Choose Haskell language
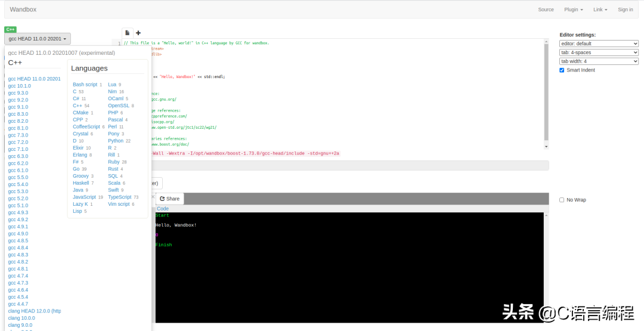Image resolution: width=644 pixels, height=331 pixels. point(81,182)
